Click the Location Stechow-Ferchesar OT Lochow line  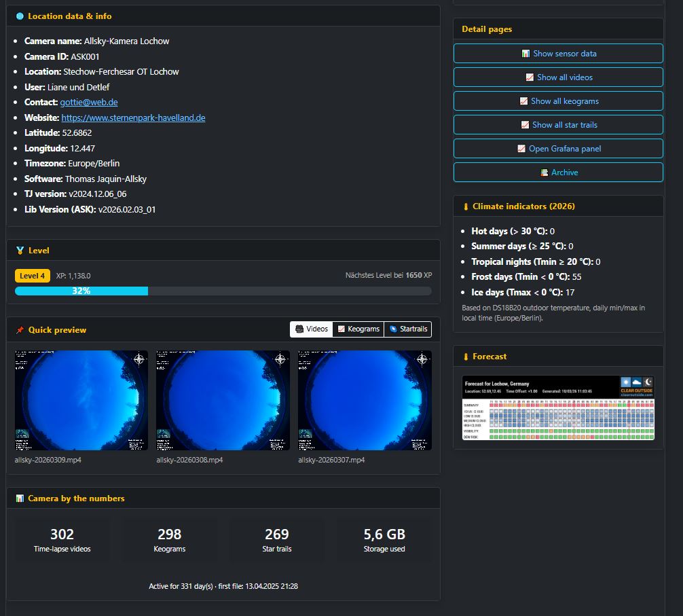click(101, 72)
